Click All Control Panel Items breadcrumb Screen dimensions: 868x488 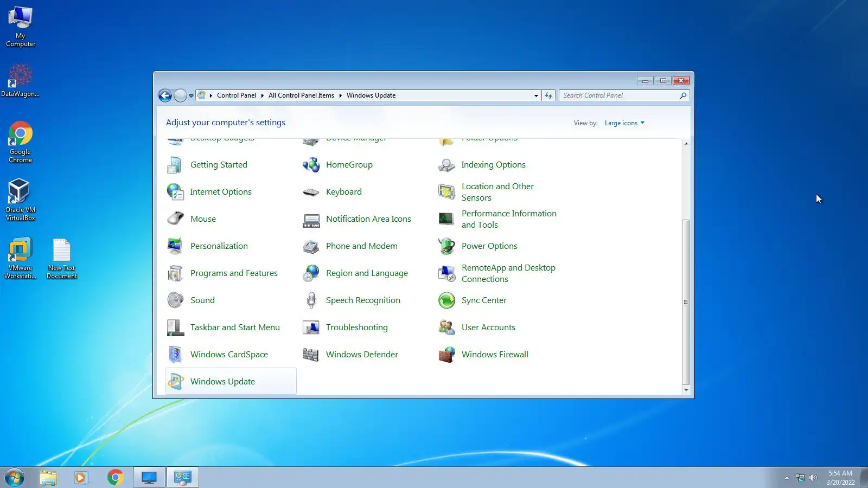301,95
